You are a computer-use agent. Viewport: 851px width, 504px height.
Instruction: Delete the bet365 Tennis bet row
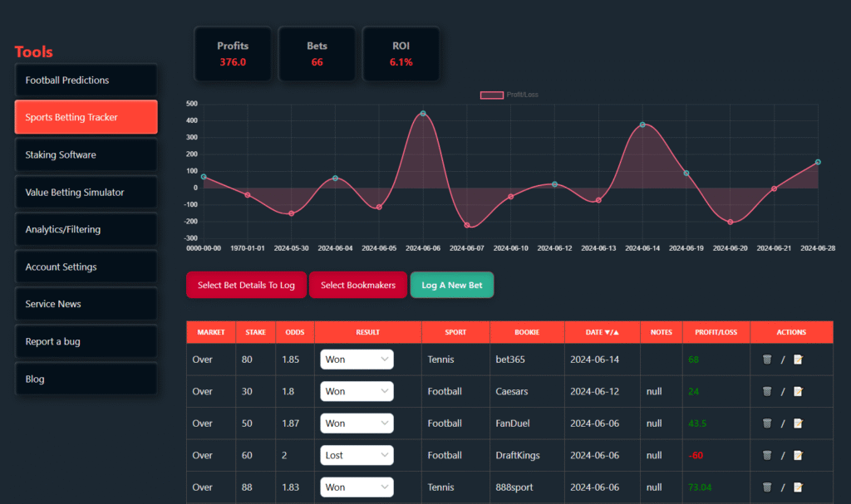pyautogui.click(x=767, y=360)
